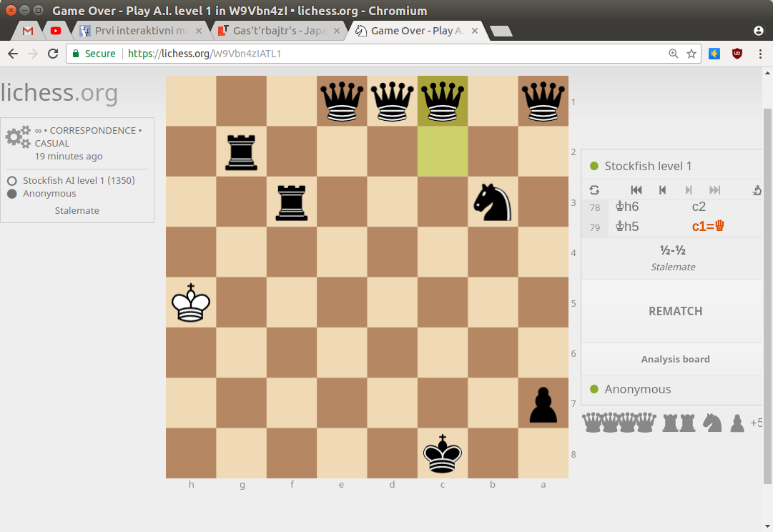Click the black king on c8
The image size is (773, 532).
[443, 453]
